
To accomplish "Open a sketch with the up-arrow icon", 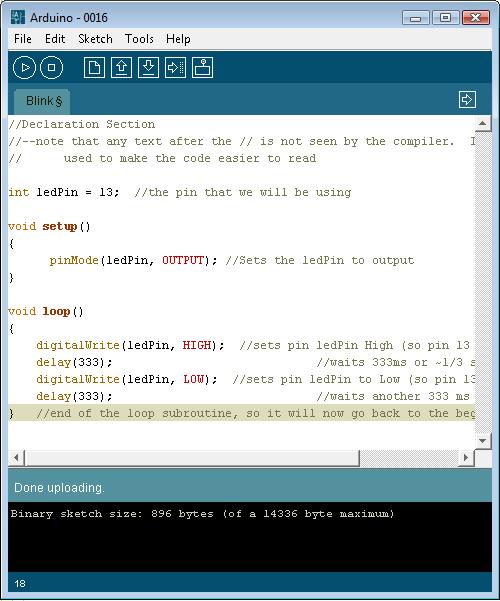I will point(122,68).
